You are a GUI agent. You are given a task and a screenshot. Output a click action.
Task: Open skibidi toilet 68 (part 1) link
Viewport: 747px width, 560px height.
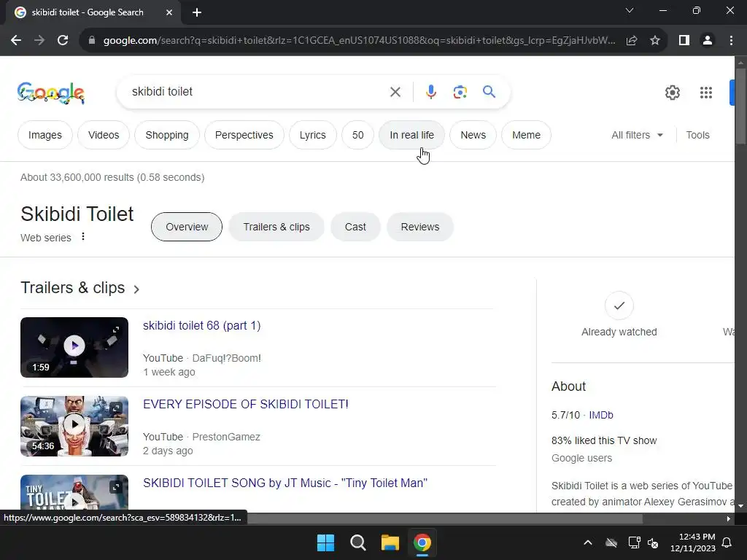pos(201,326)
